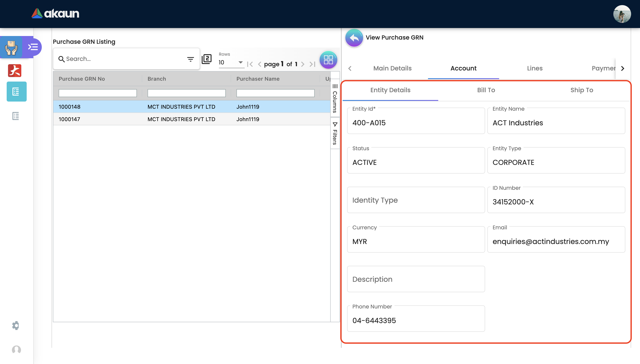Open the grid apps button

pyautogui.click(x=328, y=60)
